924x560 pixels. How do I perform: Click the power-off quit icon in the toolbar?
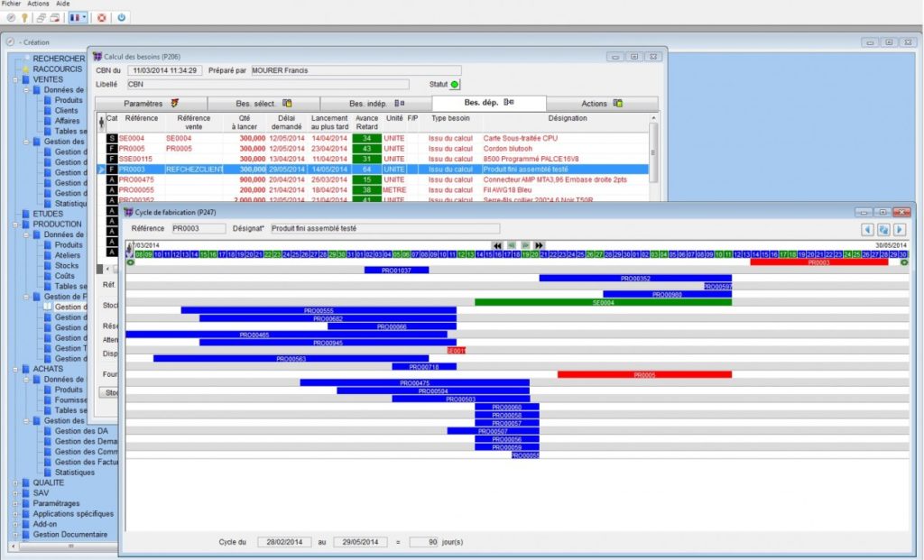[122, 17]
